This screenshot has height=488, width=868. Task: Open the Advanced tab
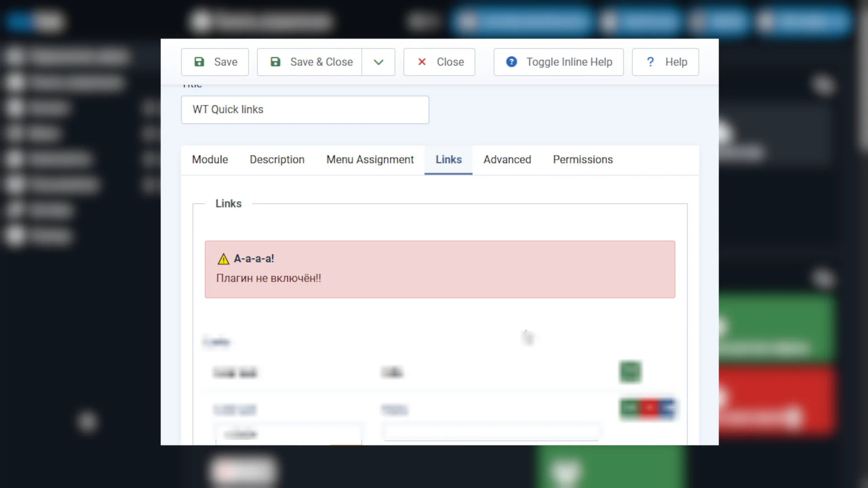[507, 160]
